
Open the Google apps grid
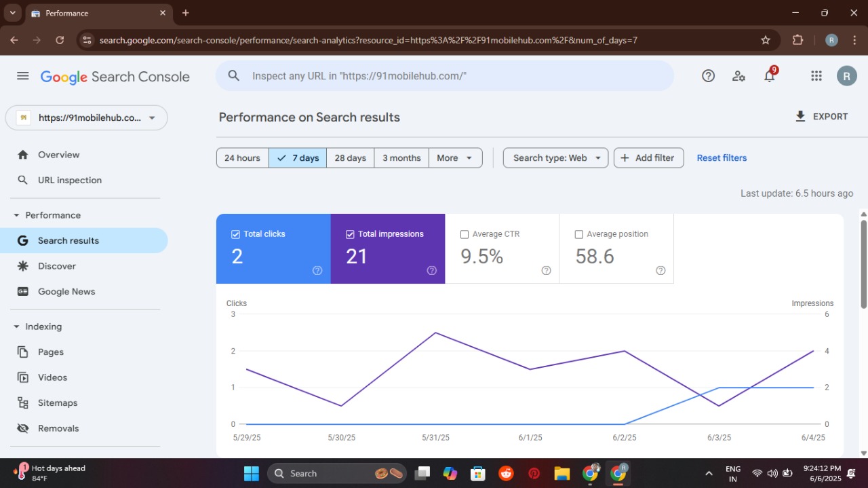click(x=816, y=76)
